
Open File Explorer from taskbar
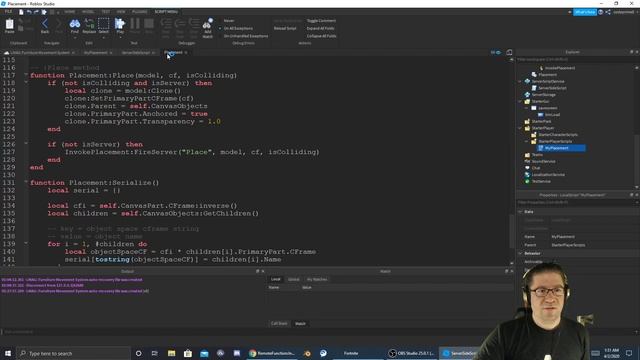[171, 353]
